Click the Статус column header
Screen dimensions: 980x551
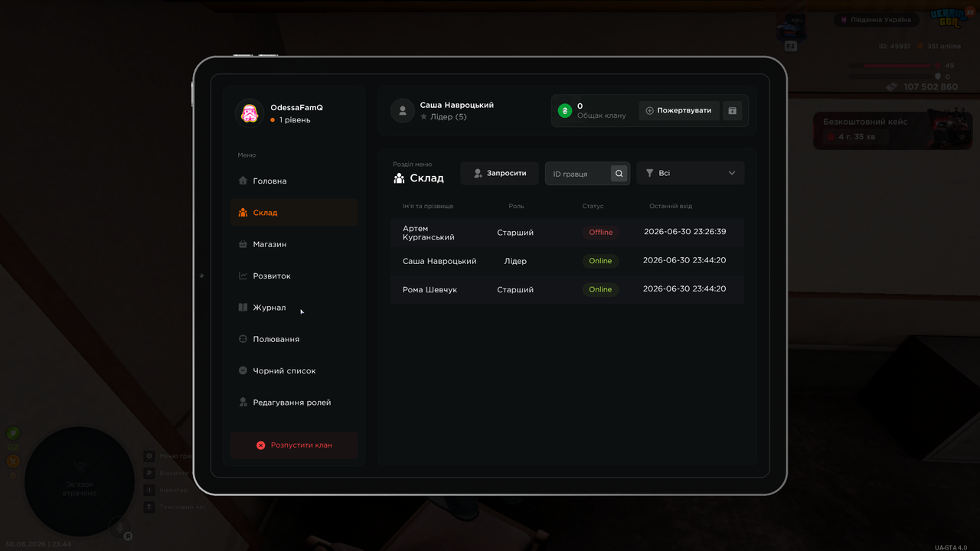pyautogui.click(x=593, y=206)
